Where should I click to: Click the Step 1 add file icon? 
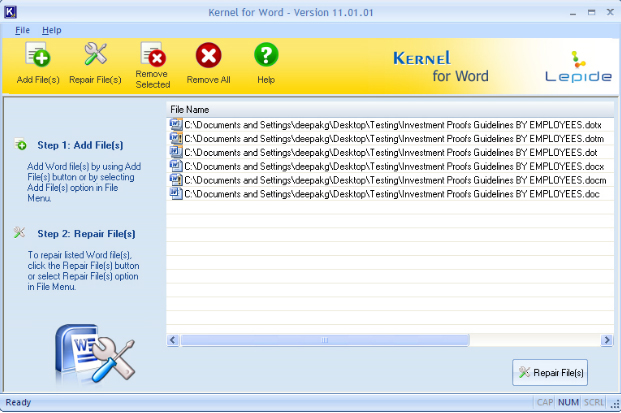(21, 145)
